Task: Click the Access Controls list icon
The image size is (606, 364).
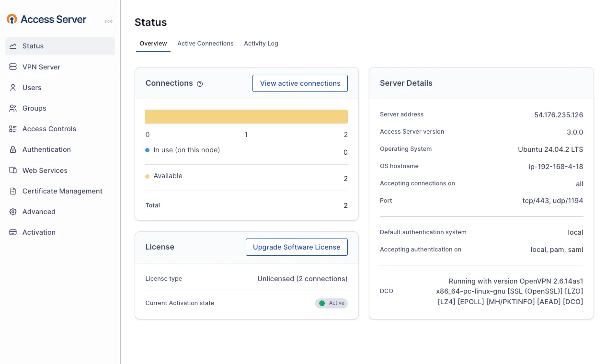Action: (13, 129)
